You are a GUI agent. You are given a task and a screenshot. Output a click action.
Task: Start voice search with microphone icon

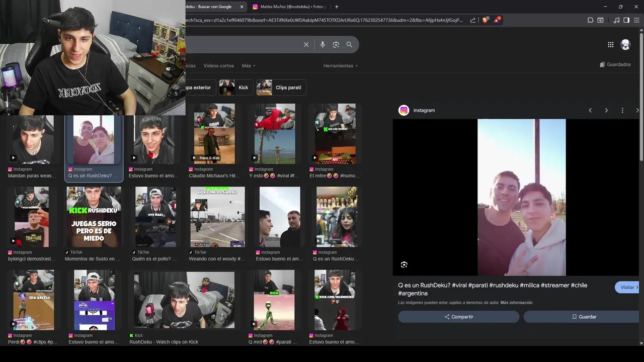(x=323, y=45)
